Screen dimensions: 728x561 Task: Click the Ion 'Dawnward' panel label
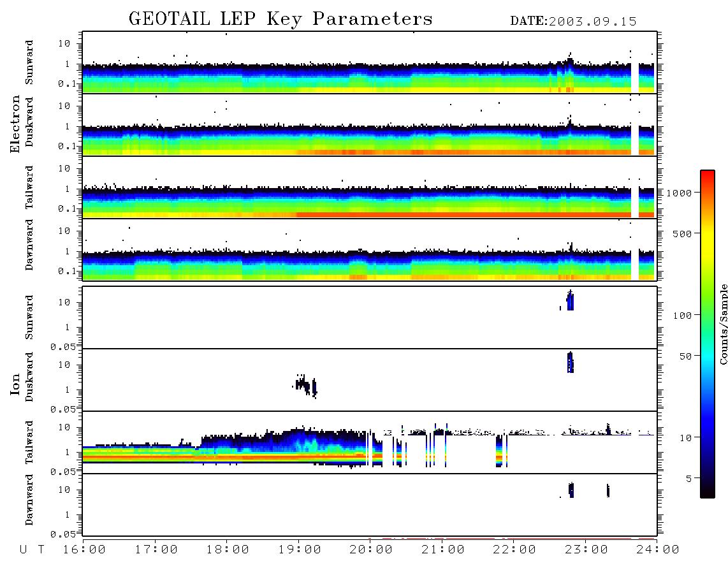29,500
